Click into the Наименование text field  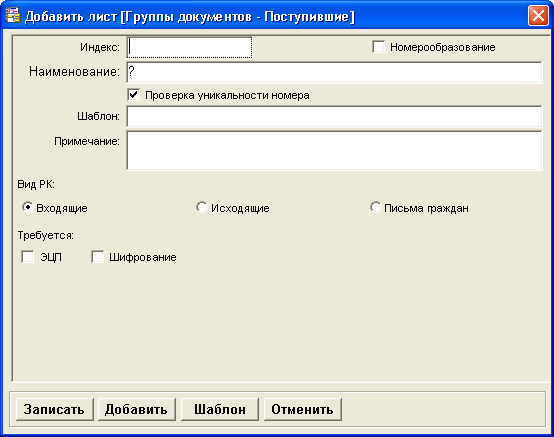334,72
